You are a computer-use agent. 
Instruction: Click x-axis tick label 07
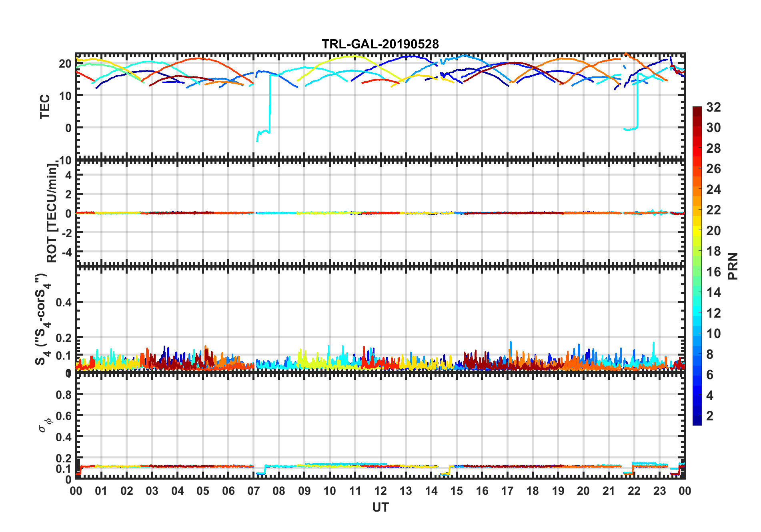(254, 491)
